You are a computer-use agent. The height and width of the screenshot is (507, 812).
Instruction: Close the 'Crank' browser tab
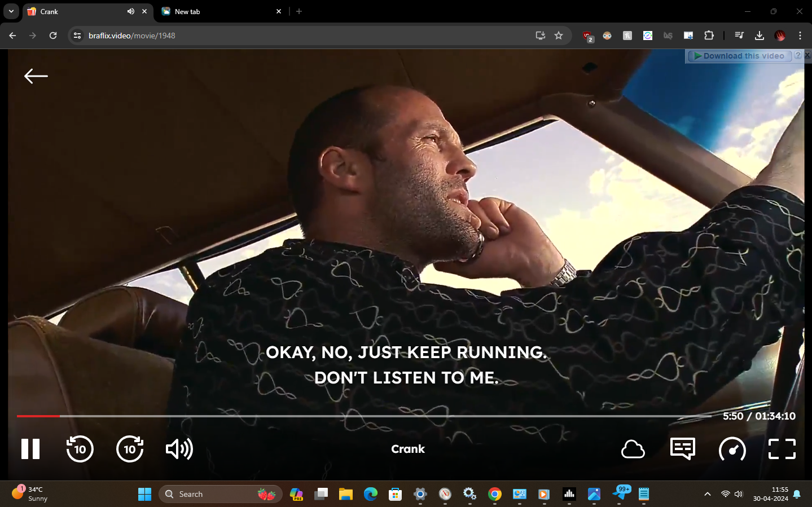pyautogui.click(x=144, y=11)
